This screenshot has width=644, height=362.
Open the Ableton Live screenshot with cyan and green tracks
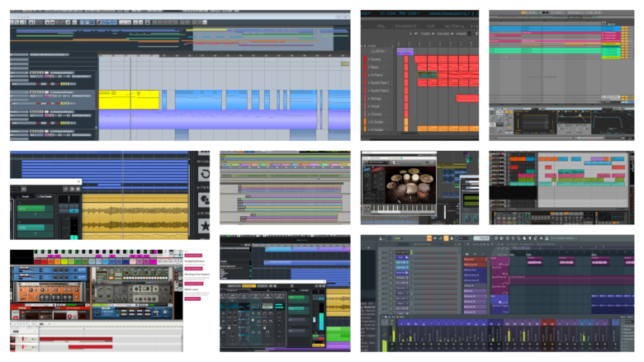[561, 75]
